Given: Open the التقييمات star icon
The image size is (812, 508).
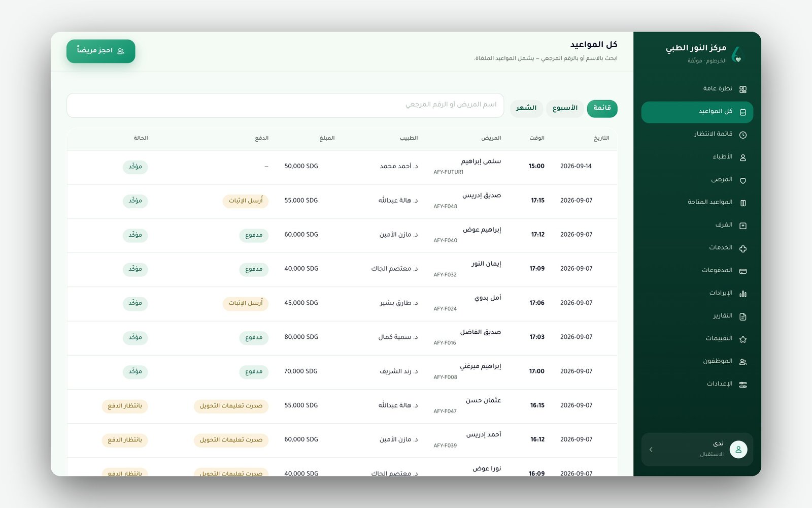Looking at the screenshot, I should point(743,339).
